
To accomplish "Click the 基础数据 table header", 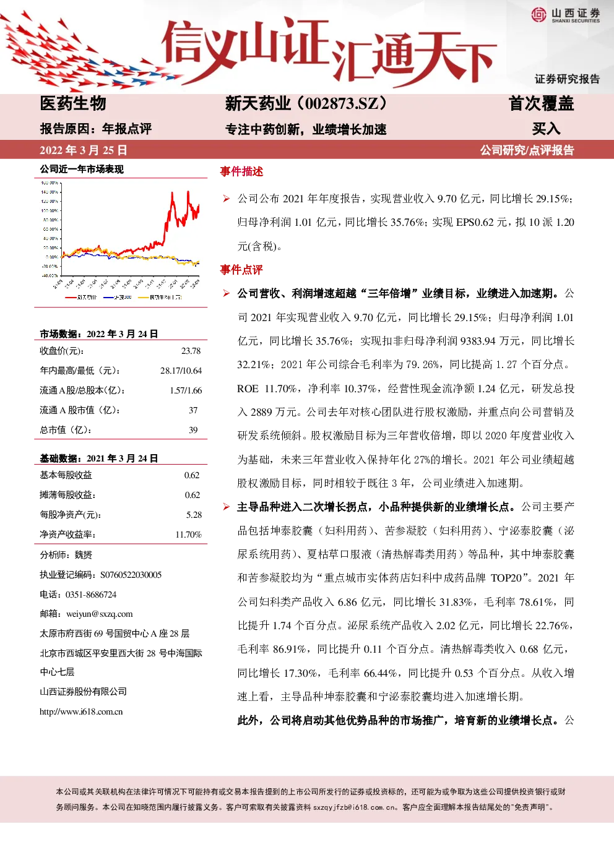I will pyautogui.click(x=98, y=458).
